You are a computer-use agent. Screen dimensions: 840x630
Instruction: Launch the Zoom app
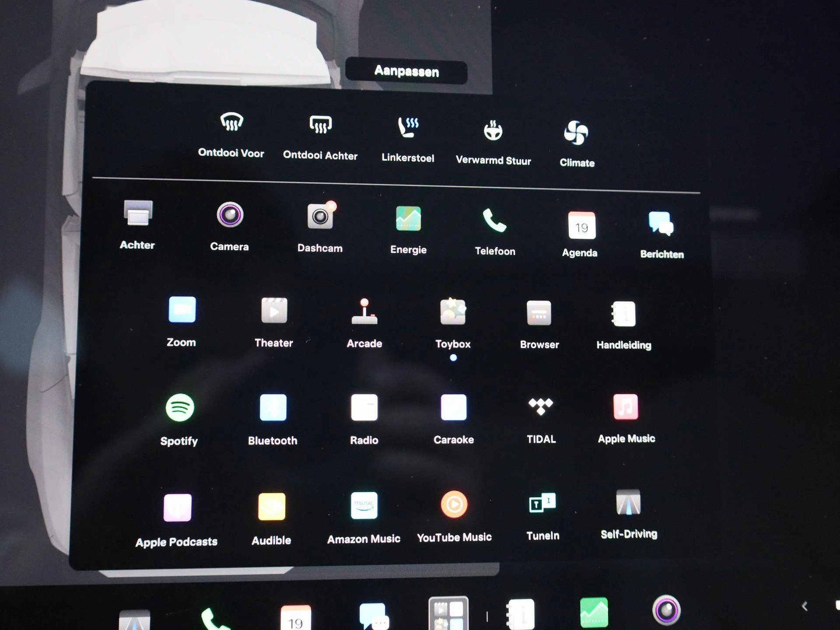click(182, 322)
